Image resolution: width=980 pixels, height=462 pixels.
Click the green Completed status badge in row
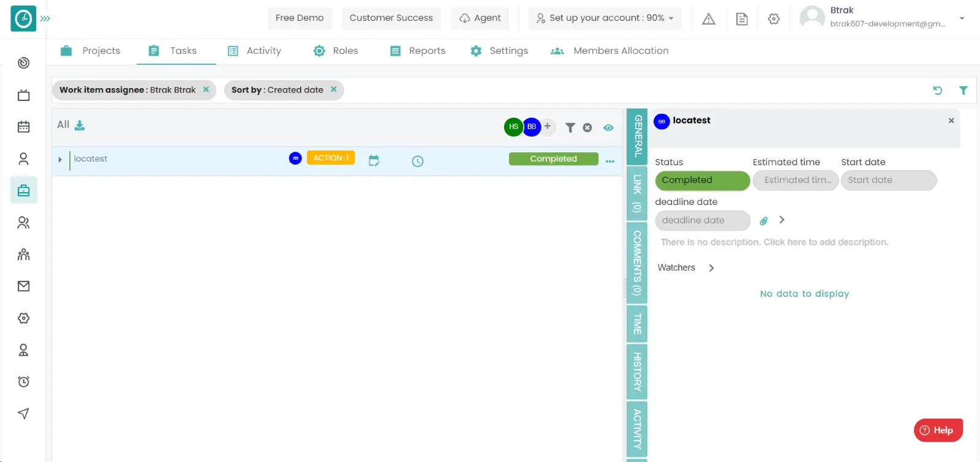[x=553, y=159]
